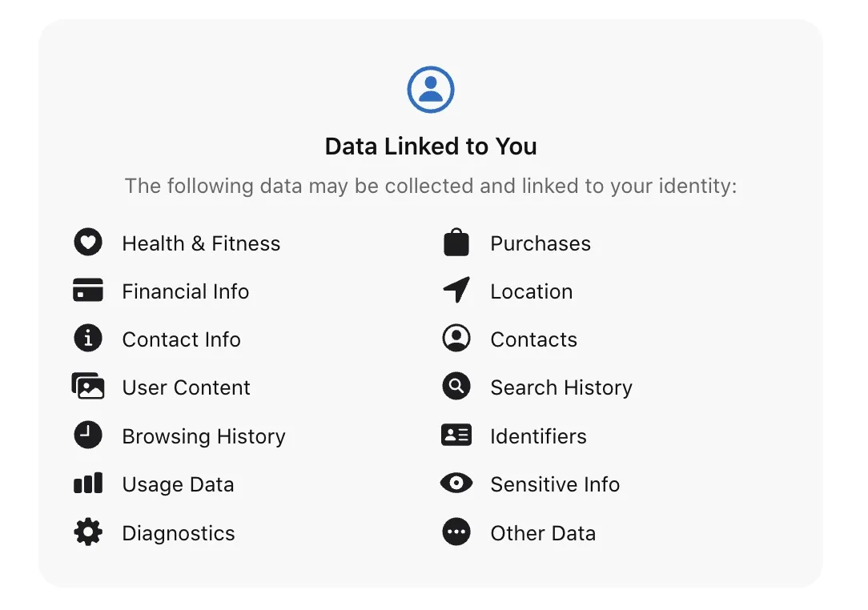This screenshot has width=868, height=610.
Task: Click the User Content photos icon
Action: click(x=88, y=387)
